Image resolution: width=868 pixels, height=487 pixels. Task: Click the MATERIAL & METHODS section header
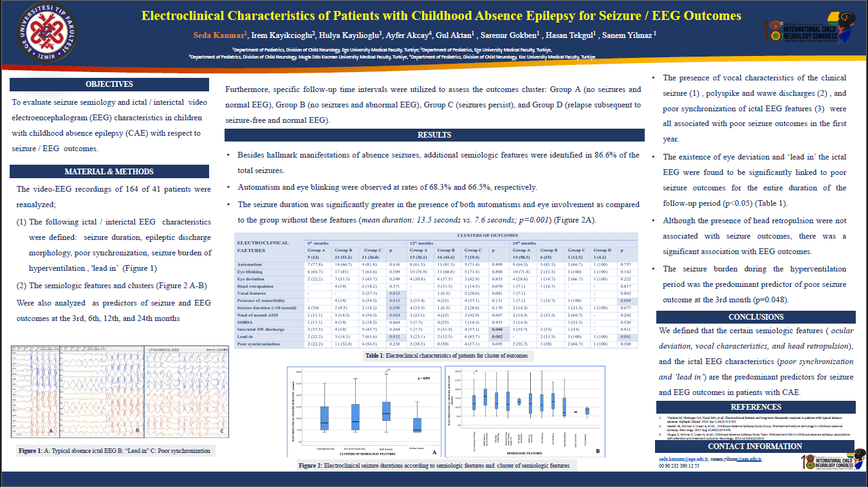click(109, 172)
